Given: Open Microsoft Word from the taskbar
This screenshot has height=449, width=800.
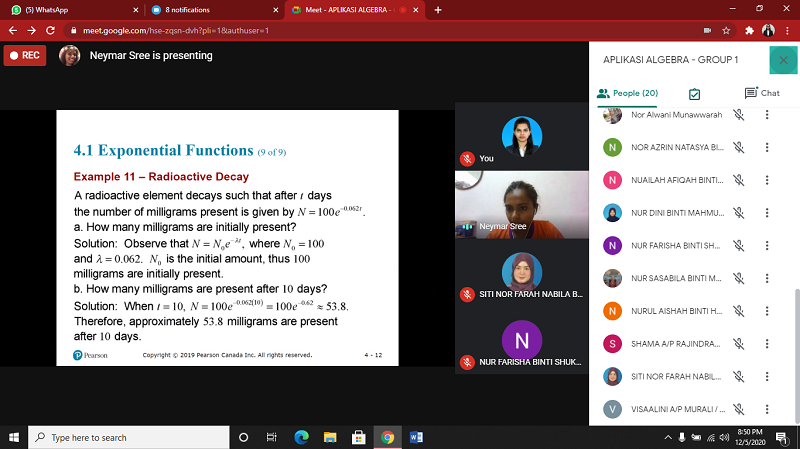Looking at the screenshot, I should 417,437.
